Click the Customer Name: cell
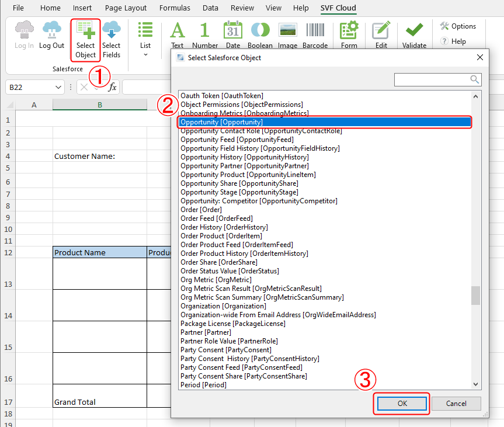 100,157
